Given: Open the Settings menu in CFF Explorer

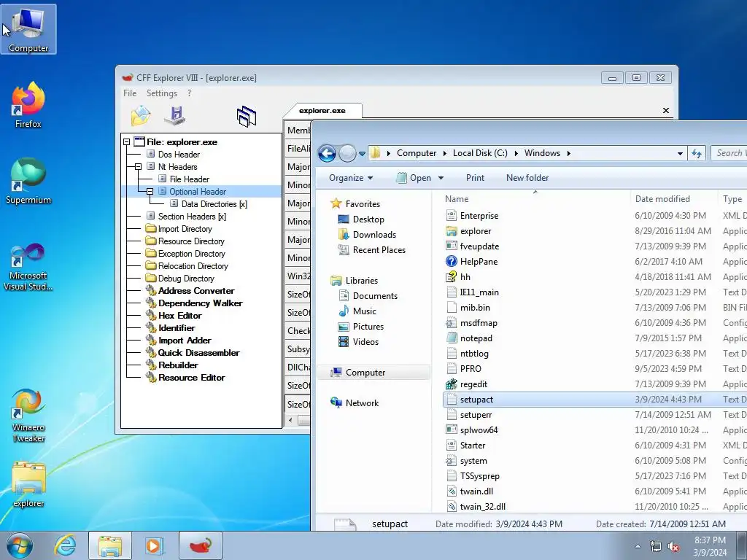Looking at the screenshot, I should pyautogui.click(x=161, y=93).
